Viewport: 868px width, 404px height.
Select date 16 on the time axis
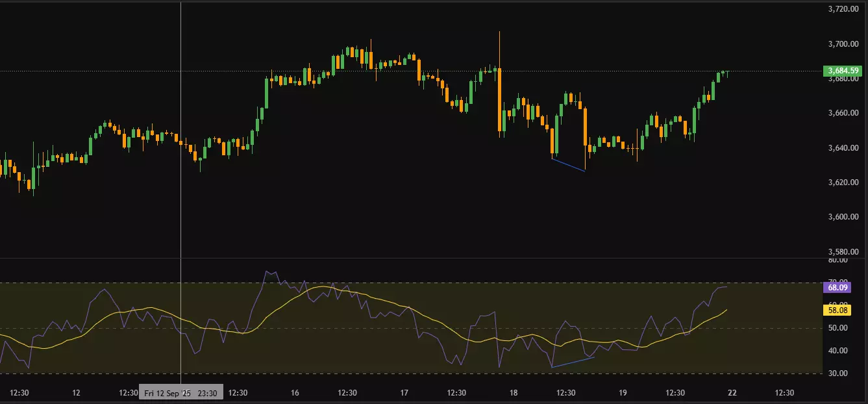295,393
